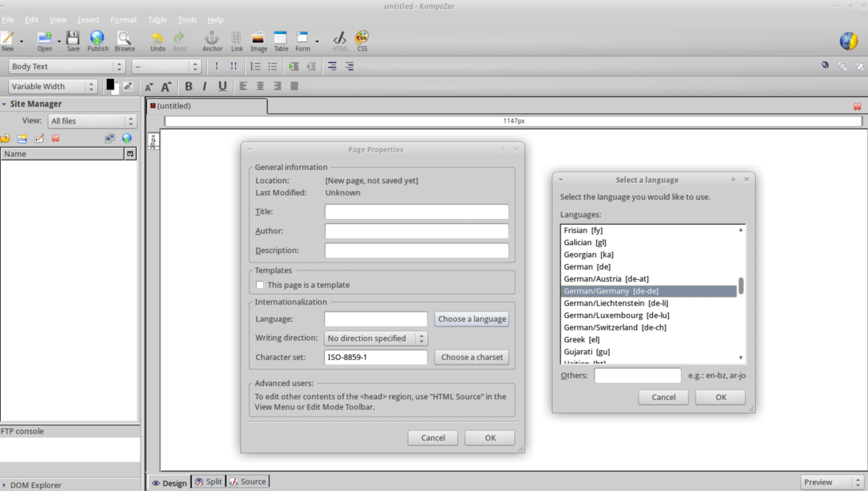Open the Body Text paragraph format dropdown
This screenshot has height=491, width=868.
(x=69, y=67)
